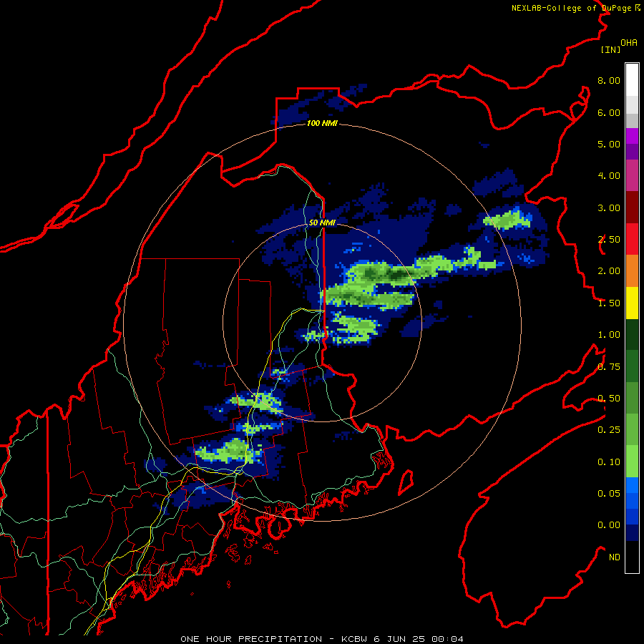Click the 50 NMI range ring label

(322, 223)
